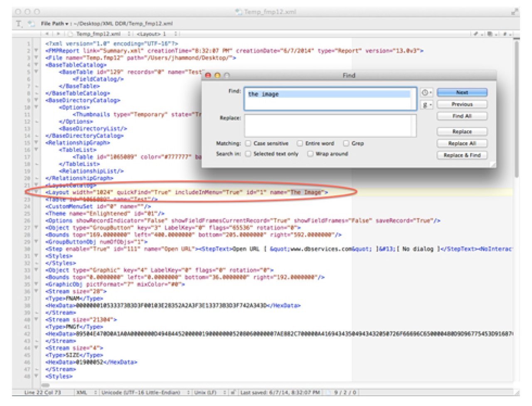Viewport: 532px width, 406px height.
Task: Click the <Type>PNGf</Type> line
Action: [x=74, y=327]
